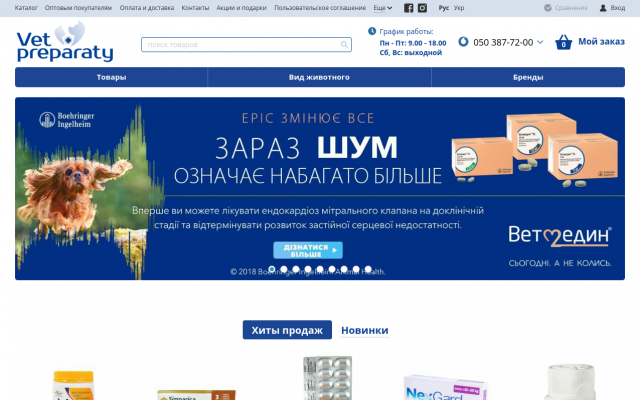Open the Facebook page icon
This screenshot has width=640, height=400.
tap(408, 8)
